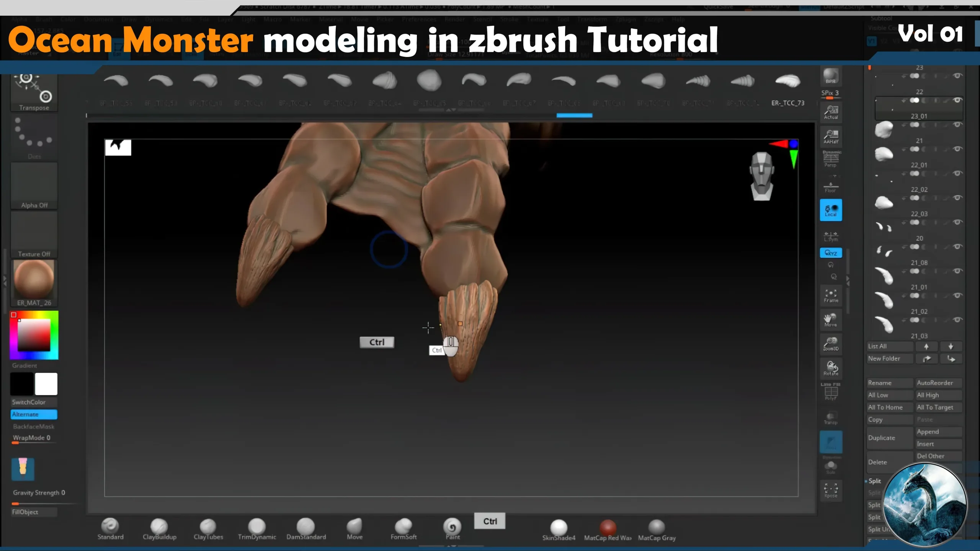The height and width of the screenshot is (551, 980).
Task: Open the Alpha Off selector
Action: [x=34, y=186]
